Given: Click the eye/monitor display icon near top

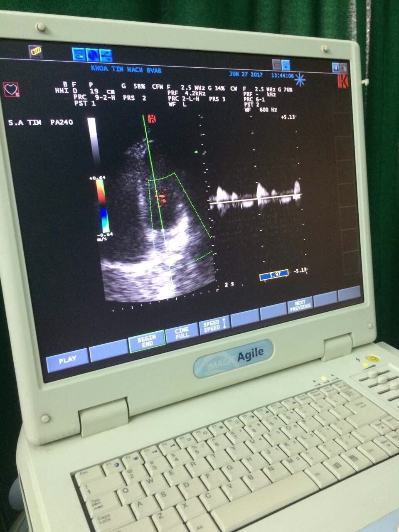Looking at the screenshot, I should [x=92, y=55].
